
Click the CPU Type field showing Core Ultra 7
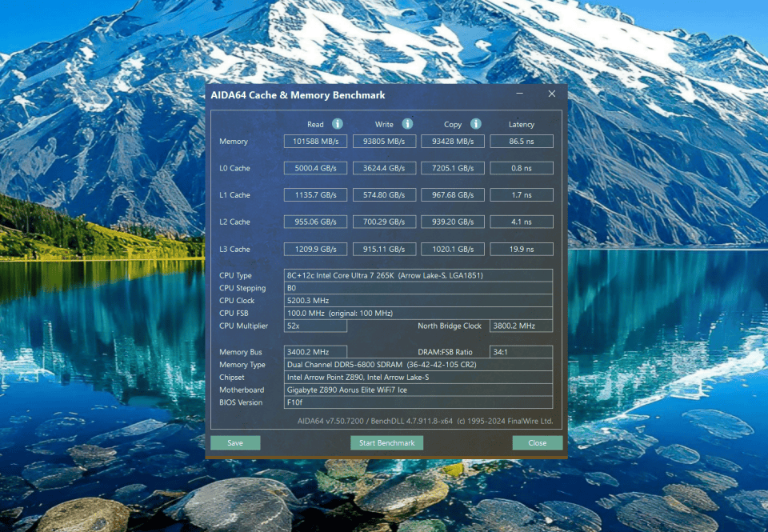418,275
